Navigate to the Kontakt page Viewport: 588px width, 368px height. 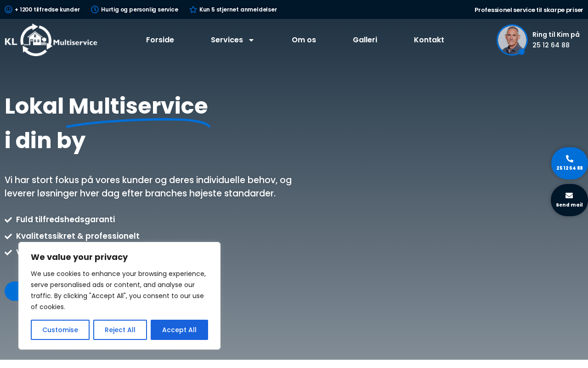coord(429,40)
